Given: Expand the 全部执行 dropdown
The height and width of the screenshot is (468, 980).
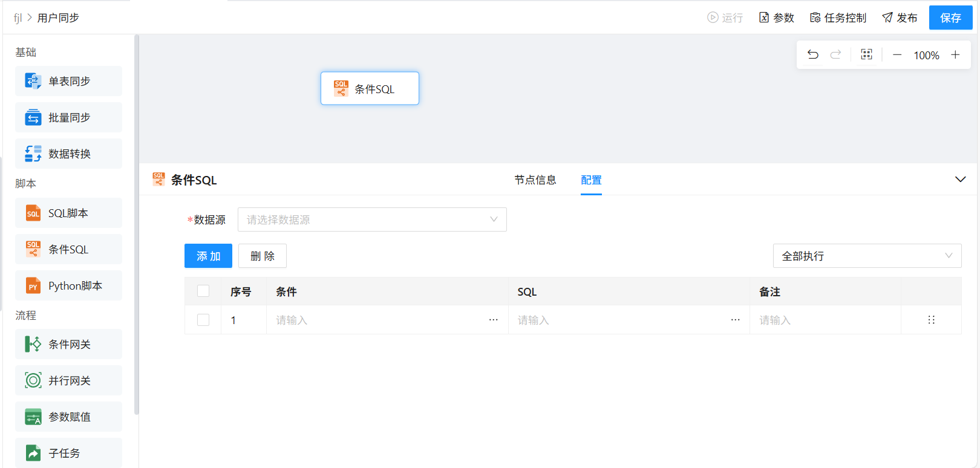Looking at the screenshot, I should pos(866,256).
